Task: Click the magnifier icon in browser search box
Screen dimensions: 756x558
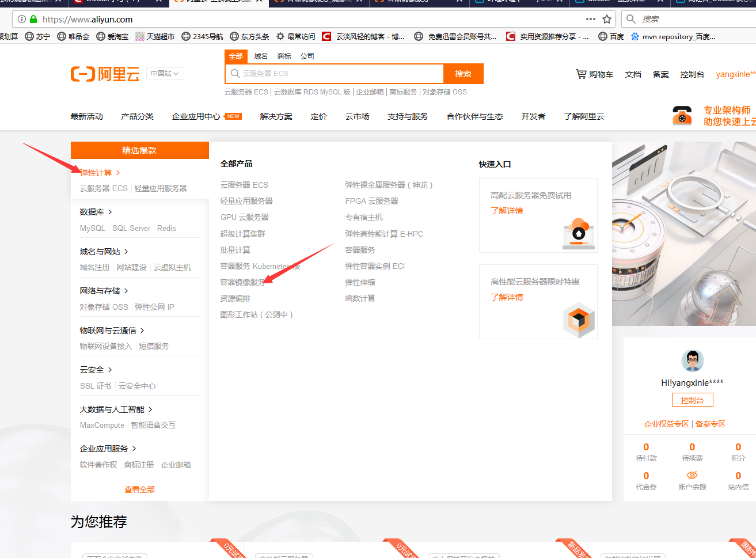Action: tap(631, 19)
